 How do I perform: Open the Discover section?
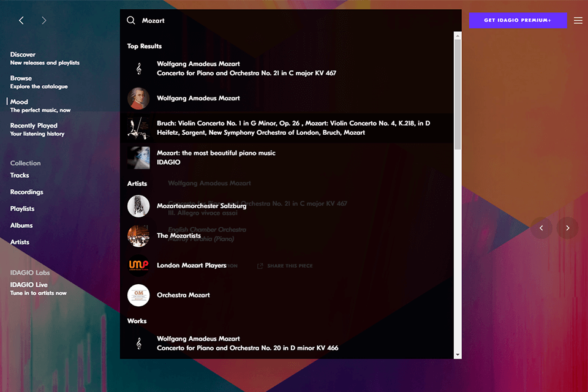(x=27, y=54)
